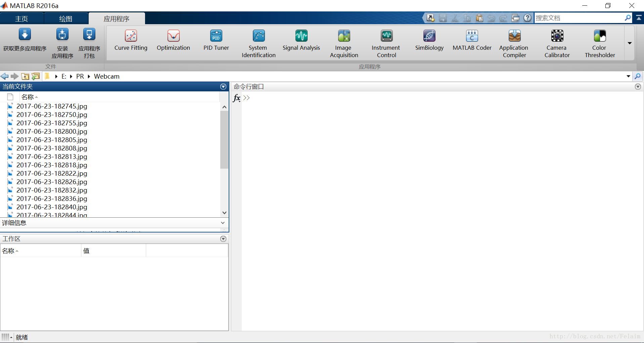Click PR in the address path
The height and width of the screenshot is (343, 644).
[80, 76]
